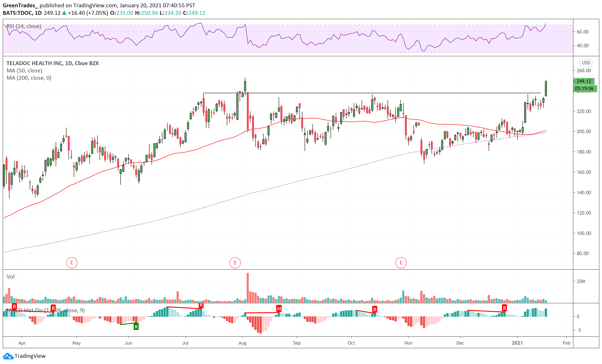Click the USD currency label button
Viewport: 602px width, 364px height.
[586, 63]
